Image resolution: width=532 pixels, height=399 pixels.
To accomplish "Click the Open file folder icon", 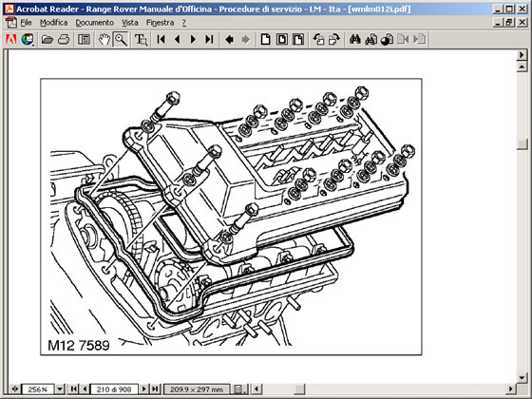I will pyautogui.click(x=47, y=39).
